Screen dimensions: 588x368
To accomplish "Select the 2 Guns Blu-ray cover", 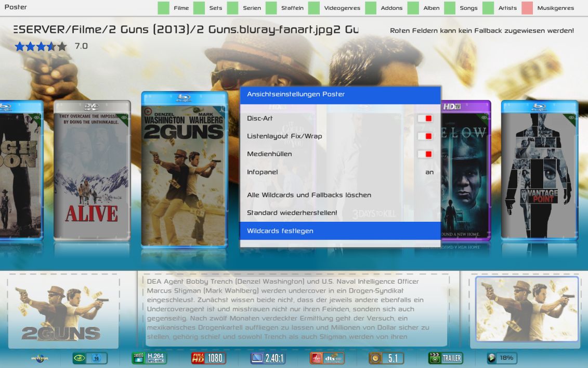I will click(x=184, y=169).
